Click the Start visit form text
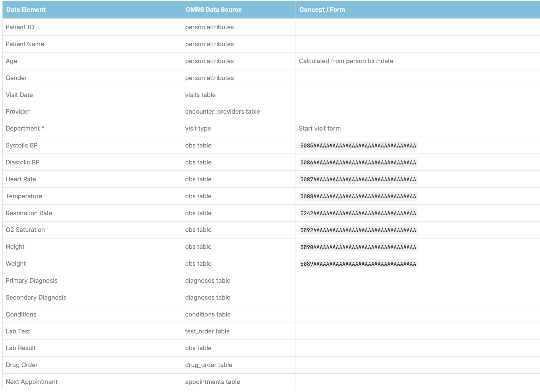This screenshot has width=540, height=392. click(319, 129)
